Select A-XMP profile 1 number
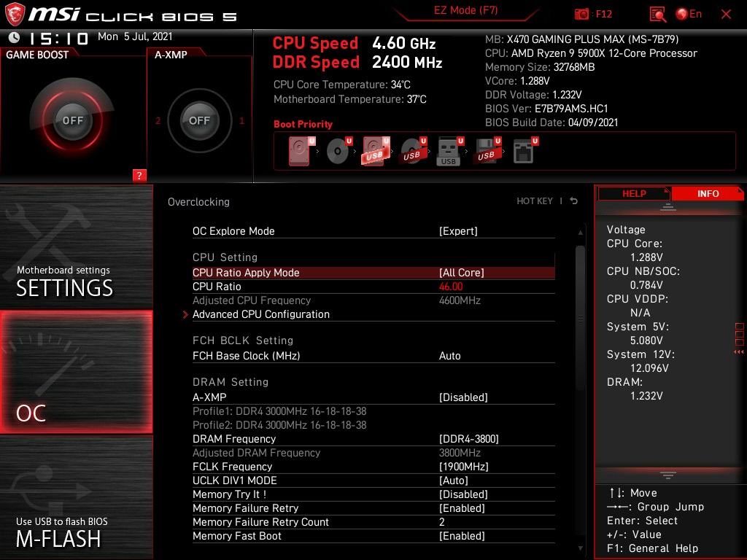The width and height of the screenshot is (747, 560). pos(241,120)
